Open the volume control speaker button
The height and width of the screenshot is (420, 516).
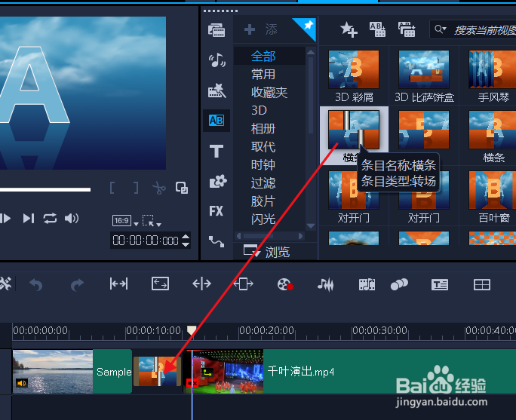tap(72, 219)
